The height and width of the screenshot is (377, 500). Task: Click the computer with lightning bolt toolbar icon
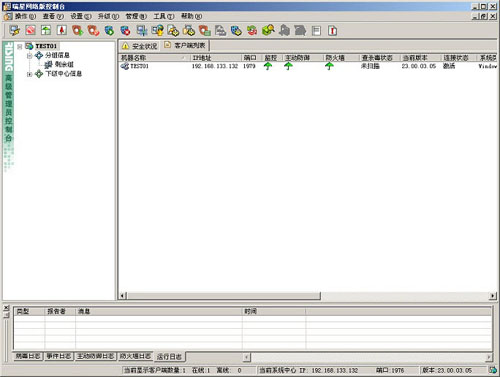point(14,31)
